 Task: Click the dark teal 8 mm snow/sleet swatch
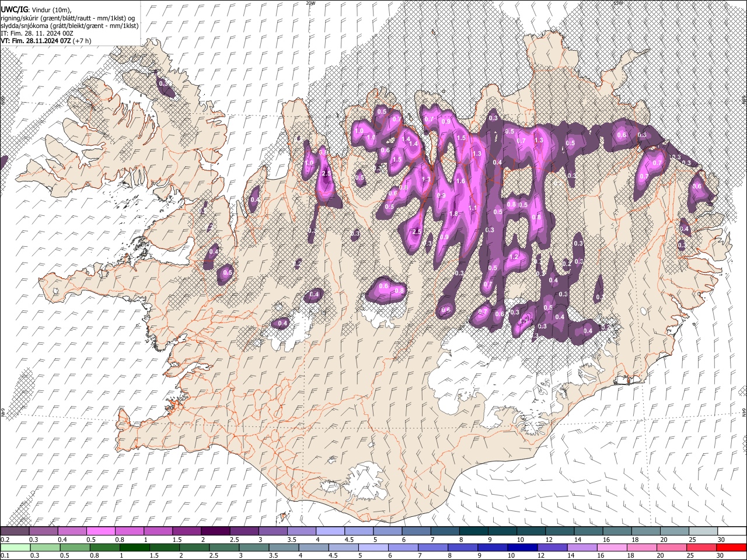click(473, 531)
